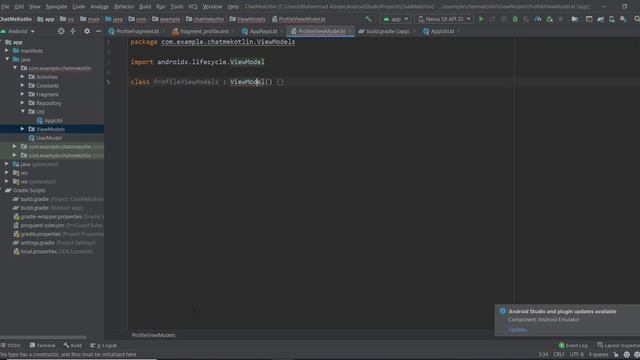This screenshot has height=360, width=640.
Task: Click the ProfileViewModels breadcrumb below the editor
Action: coord(153,335)
